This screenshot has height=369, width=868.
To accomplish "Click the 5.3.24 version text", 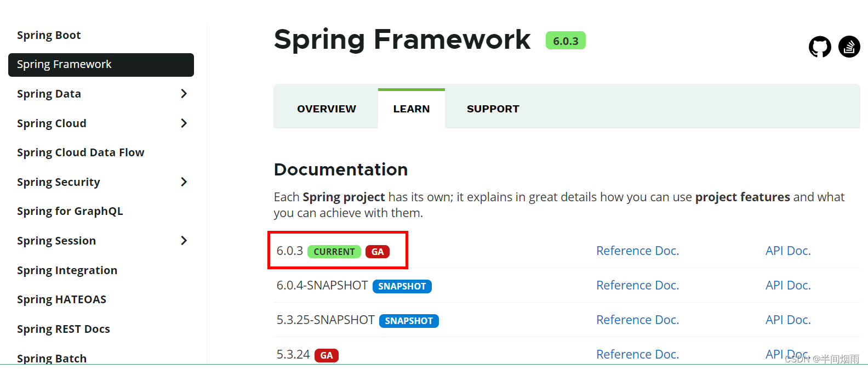I will pyautogui.click(x=293, y=354).
